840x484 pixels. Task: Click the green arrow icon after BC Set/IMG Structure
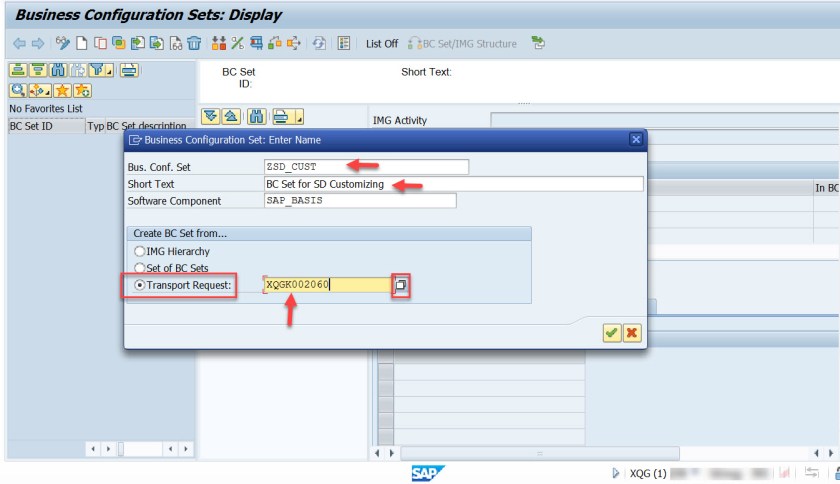(x=538, y=43)
